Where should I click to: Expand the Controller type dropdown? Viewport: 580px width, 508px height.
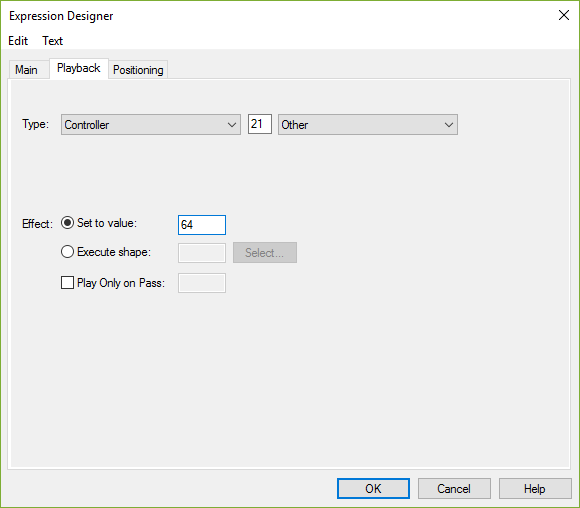151,125
